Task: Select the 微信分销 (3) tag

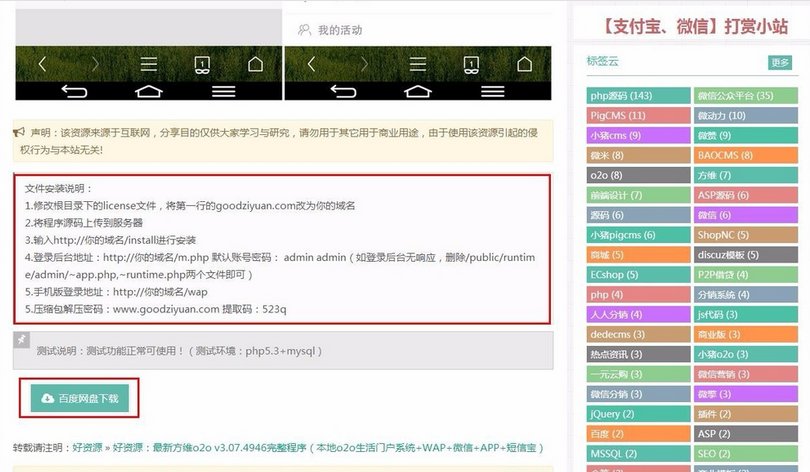Action: tap(638, 394)
